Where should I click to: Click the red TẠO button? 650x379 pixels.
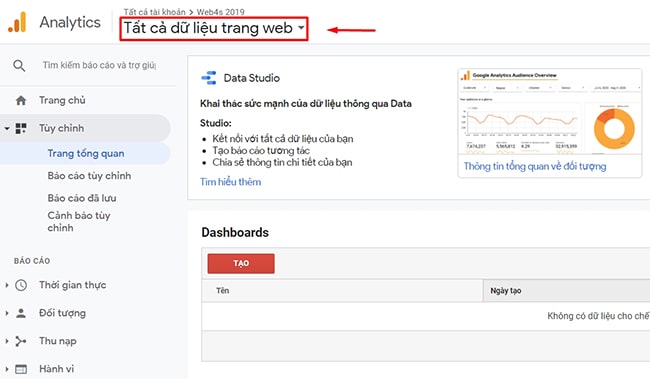[241, 263]
